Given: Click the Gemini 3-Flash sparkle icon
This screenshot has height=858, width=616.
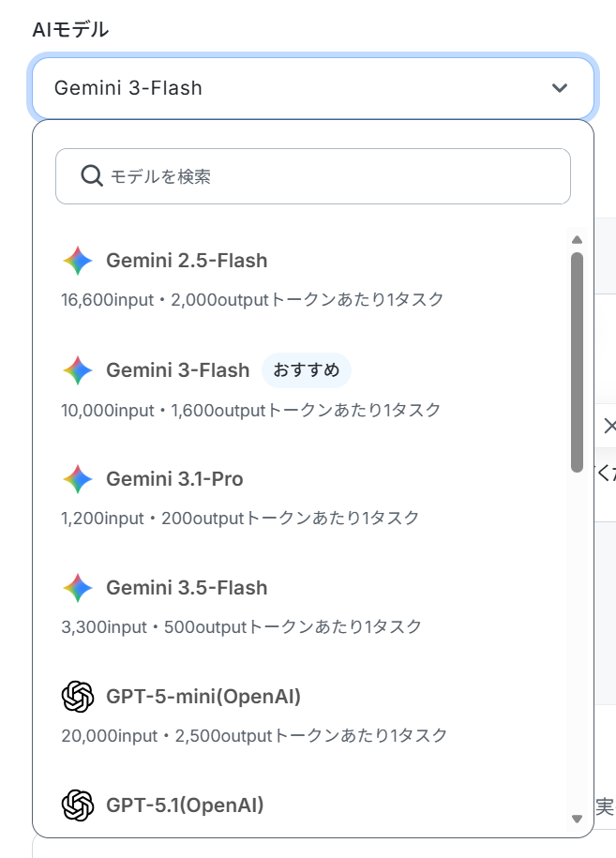Looking at the screenshot, I should point(78,370).
